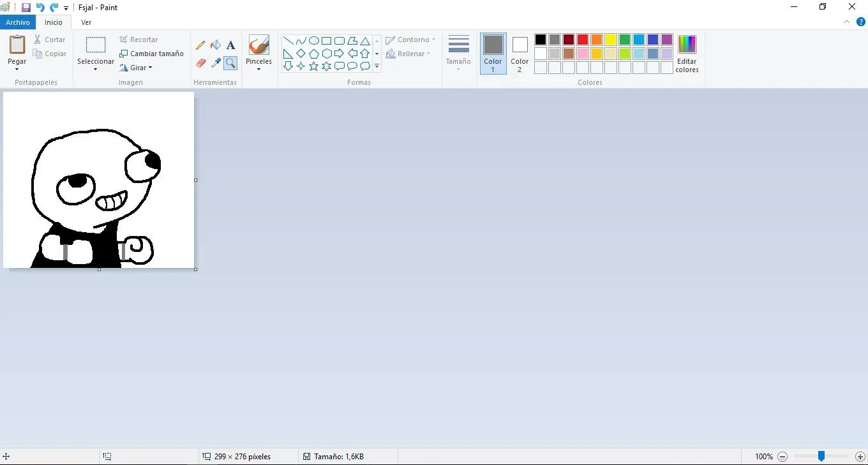Click the Pinceles brush button
Image resolution: width=868 pixels, height=465 pixels.
[x=258, y=45]
